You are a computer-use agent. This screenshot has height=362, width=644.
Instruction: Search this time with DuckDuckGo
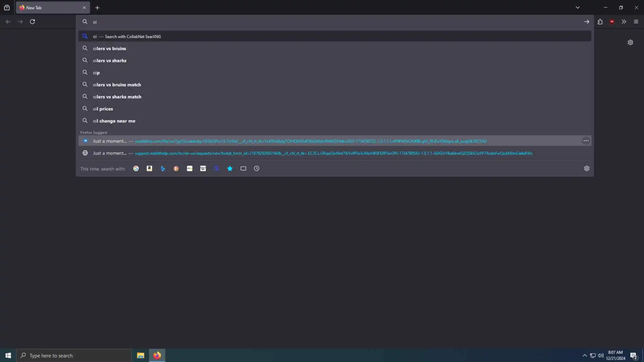point(176,169)
